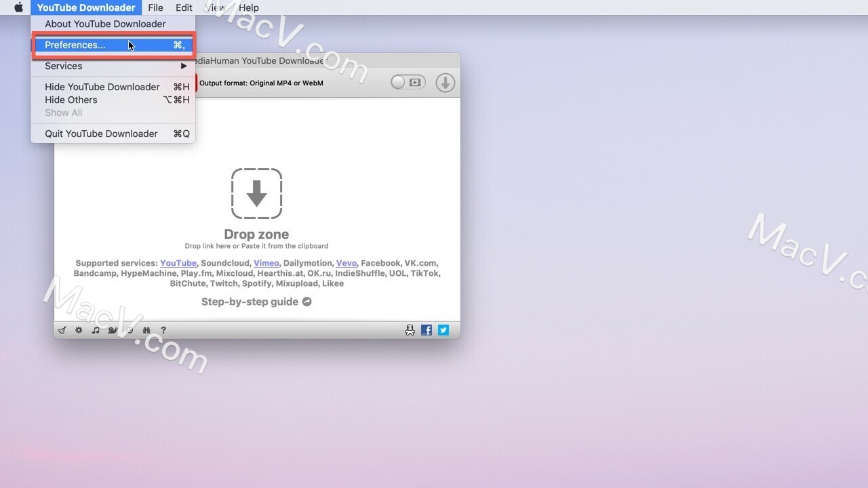Open the Apple menu

point(19,7)
